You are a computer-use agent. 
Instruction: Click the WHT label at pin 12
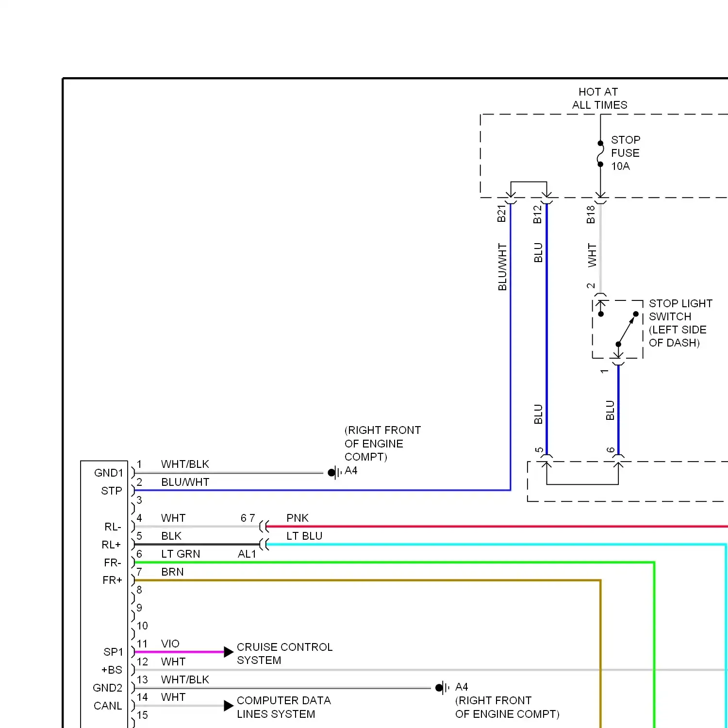(x=173, y=662)
